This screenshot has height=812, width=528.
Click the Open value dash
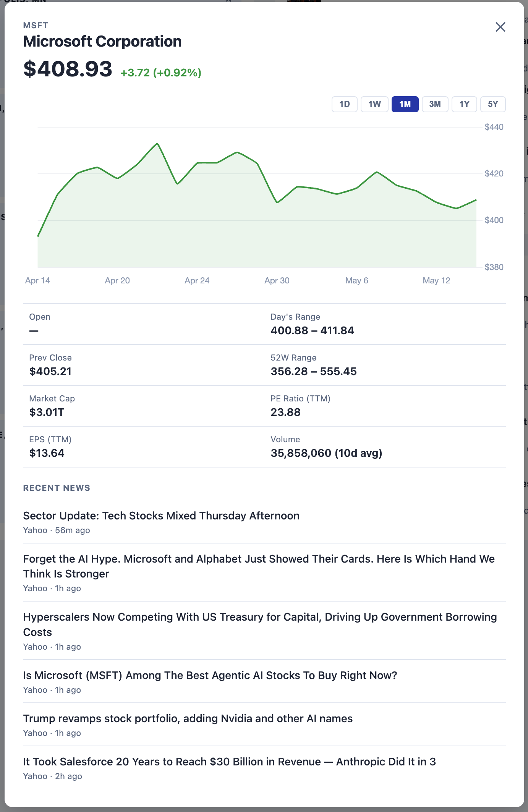(34, 331)
